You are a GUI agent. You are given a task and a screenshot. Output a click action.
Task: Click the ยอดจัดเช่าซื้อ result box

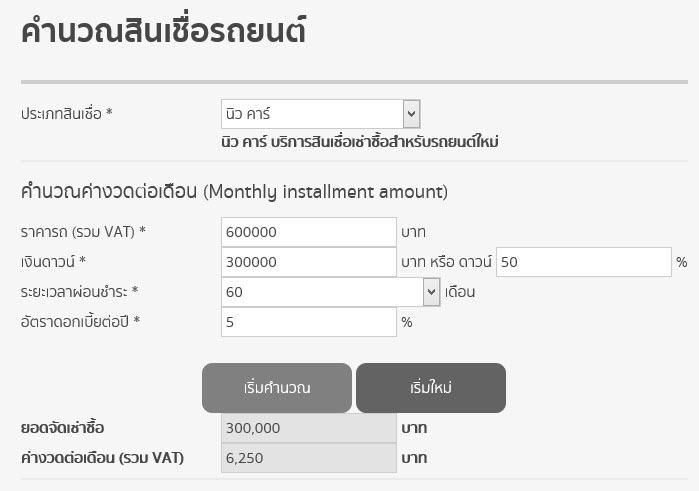(308, 428)
